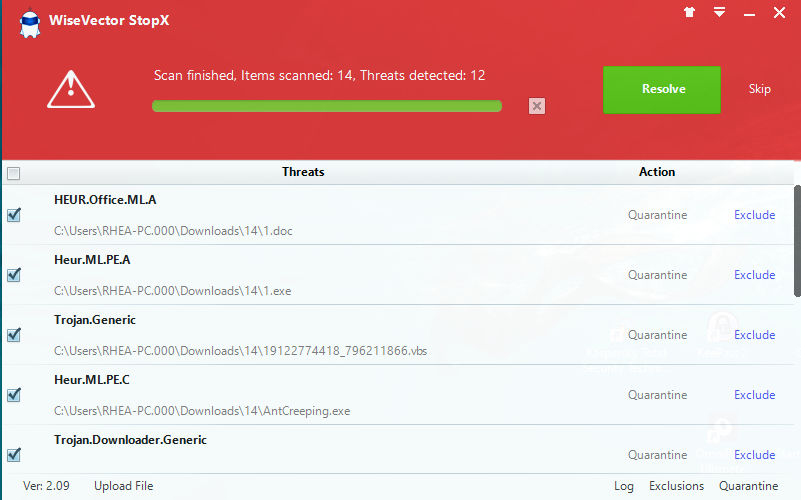801x500 pixels.
Task: Uncheck the Heur.ML.PE.C threat checkbox
Action: (14, 395)
